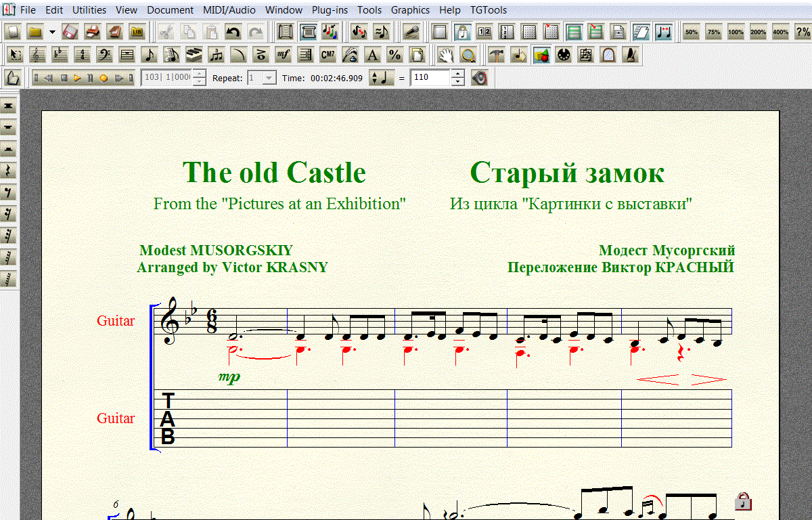The image size is (812, 520).
Task: Select the MIDI tool connector icon
Action: [563, 54]
